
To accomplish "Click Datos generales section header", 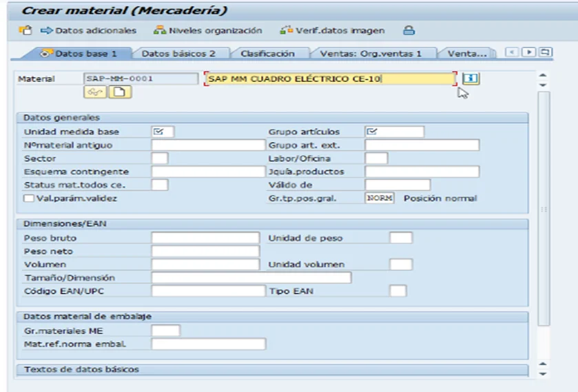I will (x=272, y=118).
